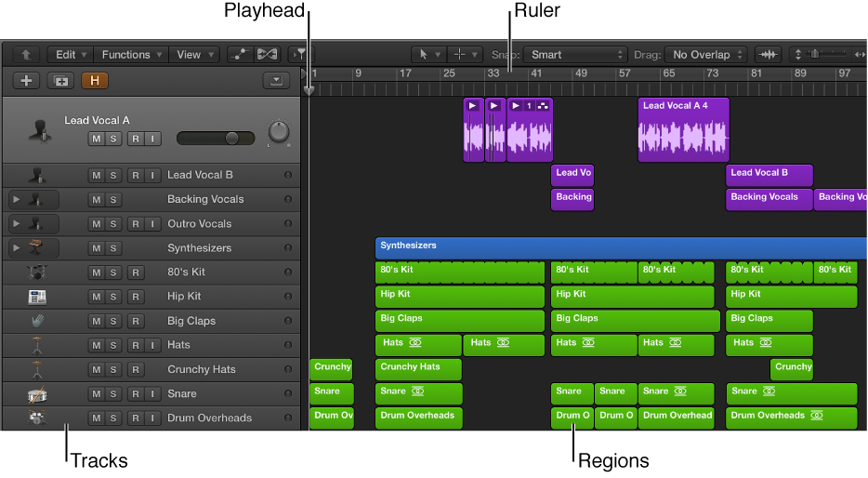This screenshot has width=868, height=478.
Task: Click the playhead marker in ruler
Action: click(309, 89)
